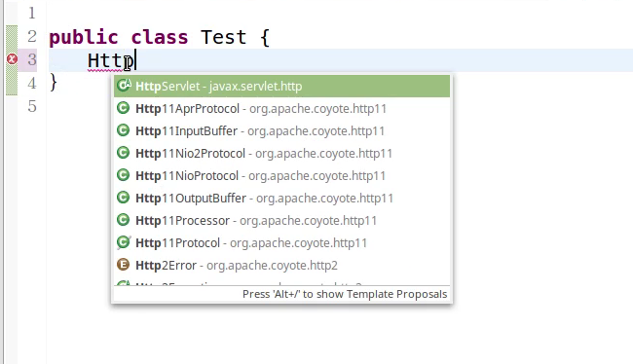Click the Http11InputBuffer class icon
This screenshot has height=364, width=633.
[123, 130]
